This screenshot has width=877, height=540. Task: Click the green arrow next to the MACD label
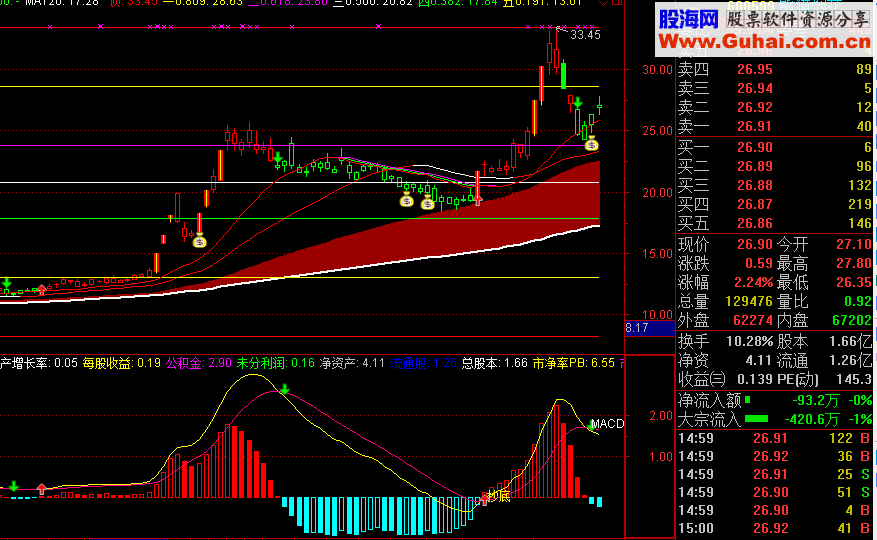tap(591, 425)
